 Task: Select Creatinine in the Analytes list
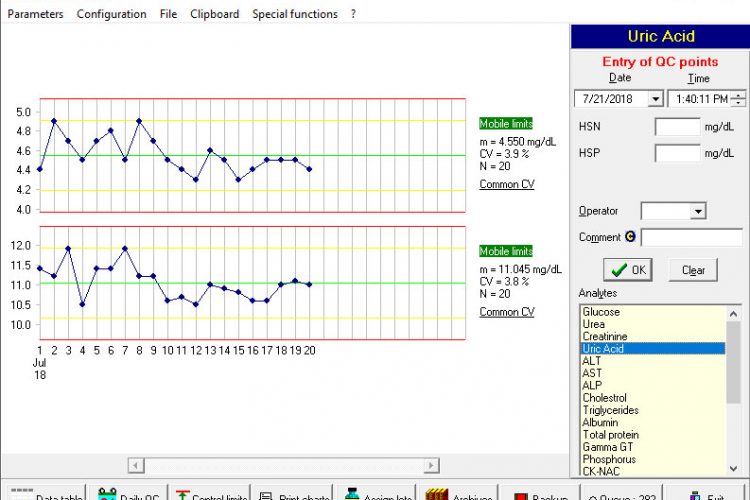click(608, 337)
